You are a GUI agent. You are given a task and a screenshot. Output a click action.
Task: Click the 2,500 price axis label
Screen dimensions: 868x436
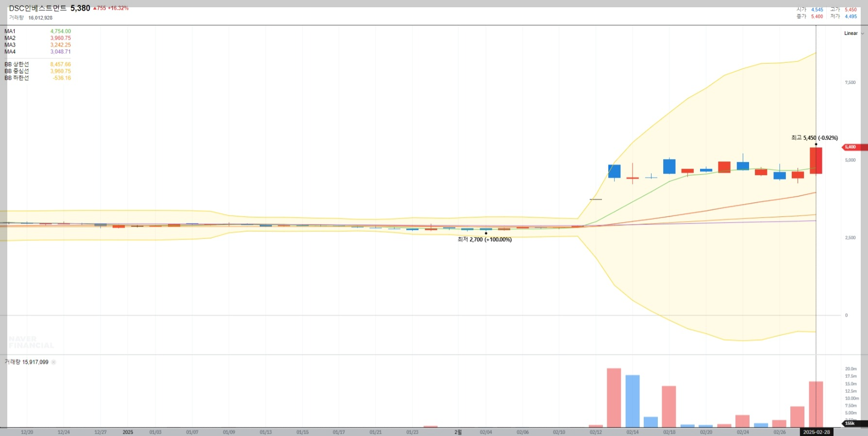click(x=851, y=238)
